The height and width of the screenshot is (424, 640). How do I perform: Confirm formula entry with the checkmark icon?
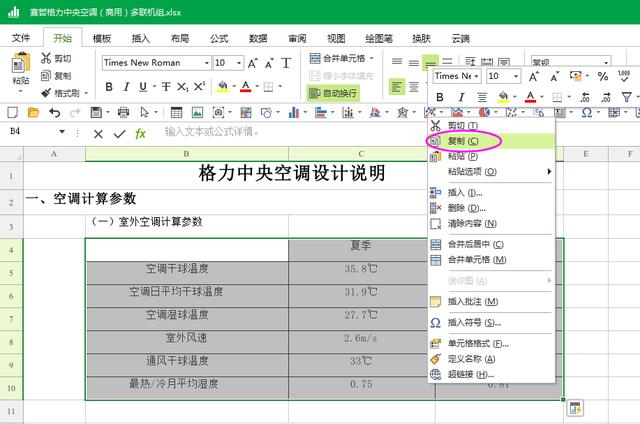120,133
